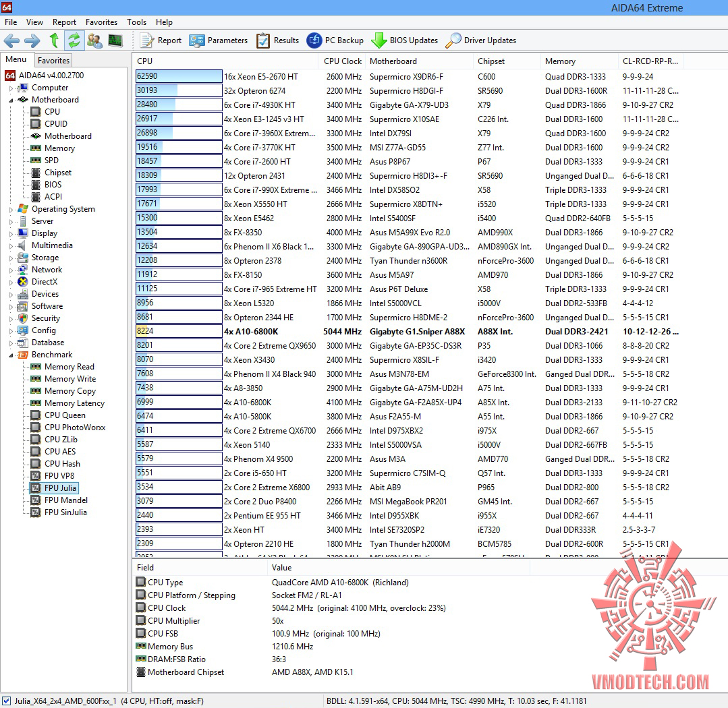Open the FPU SinJulia benchmark

tap(65, 512)
